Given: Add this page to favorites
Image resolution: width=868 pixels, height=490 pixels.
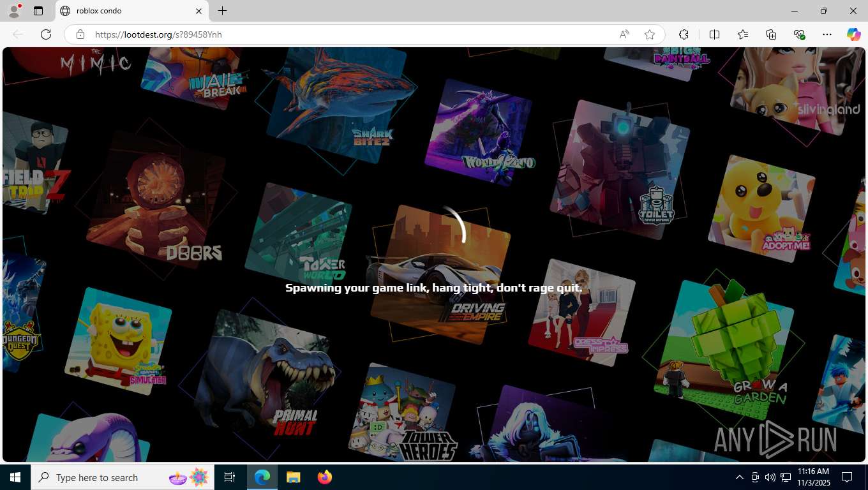Looking at the screenshot, I should [650, 34].
